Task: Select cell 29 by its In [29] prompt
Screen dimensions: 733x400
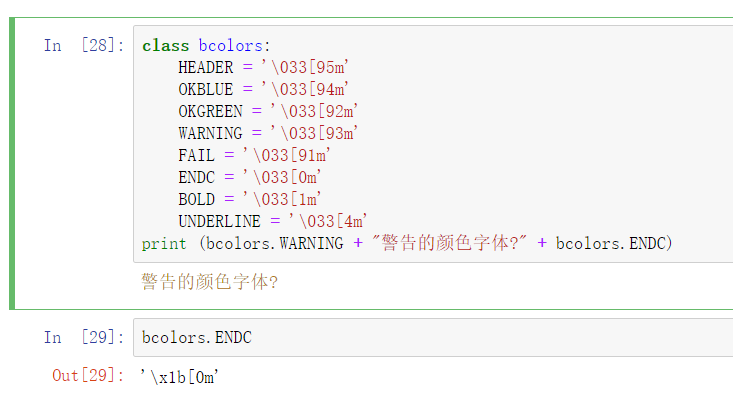Action: point(84,337)
